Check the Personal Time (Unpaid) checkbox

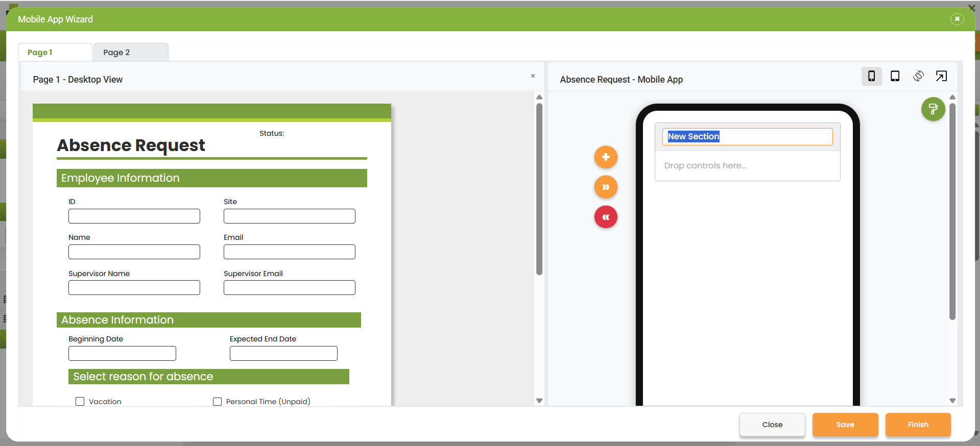click(x=217, y=402)
